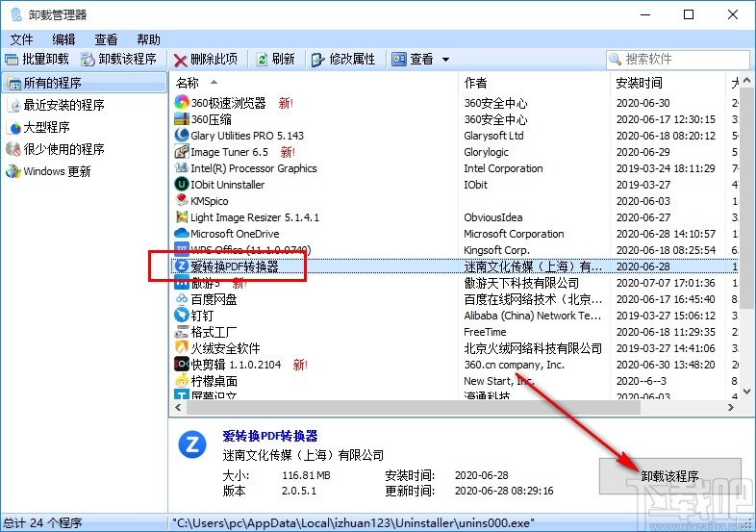Open the 帮助 menu
Viewport: 756px width, 532px height.
(148, 39)
